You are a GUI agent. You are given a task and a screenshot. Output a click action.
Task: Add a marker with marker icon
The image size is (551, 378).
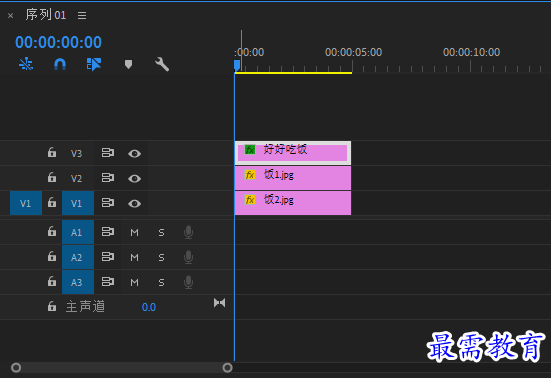pyautogui.click(x=128, y=64)
